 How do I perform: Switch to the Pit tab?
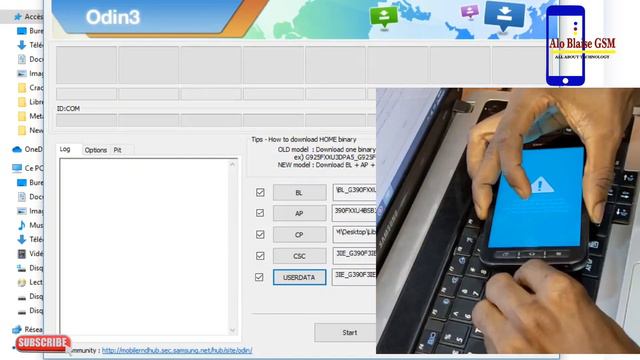118,150
